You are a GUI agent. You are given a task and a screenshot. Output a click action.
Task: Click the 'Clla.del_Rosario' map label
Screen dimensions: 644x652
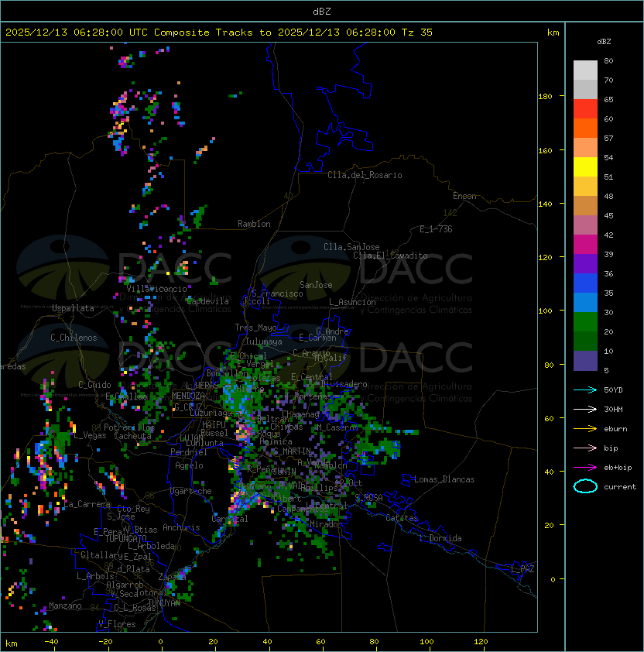pos(365,175)
